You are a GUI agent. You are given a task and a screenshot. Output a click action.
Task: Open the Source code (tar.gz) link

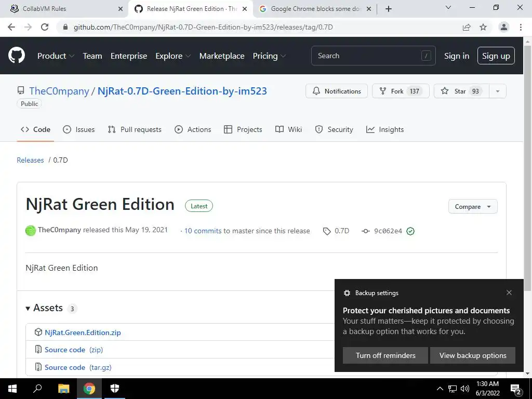(78, 367)
